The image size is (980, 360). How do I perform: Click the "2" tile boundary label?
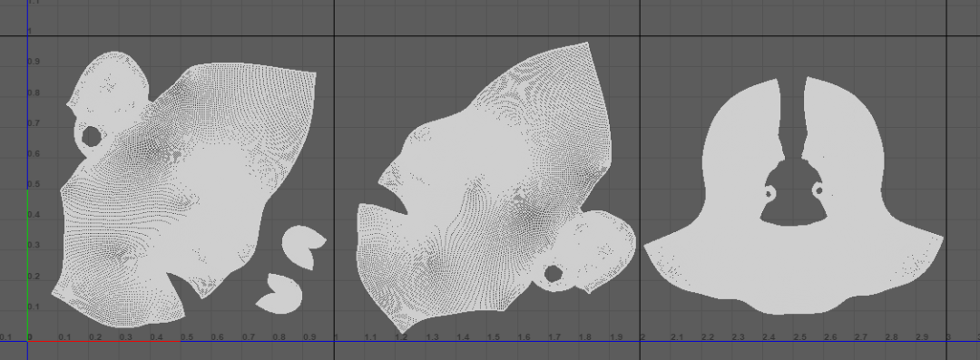click(642, 337)
